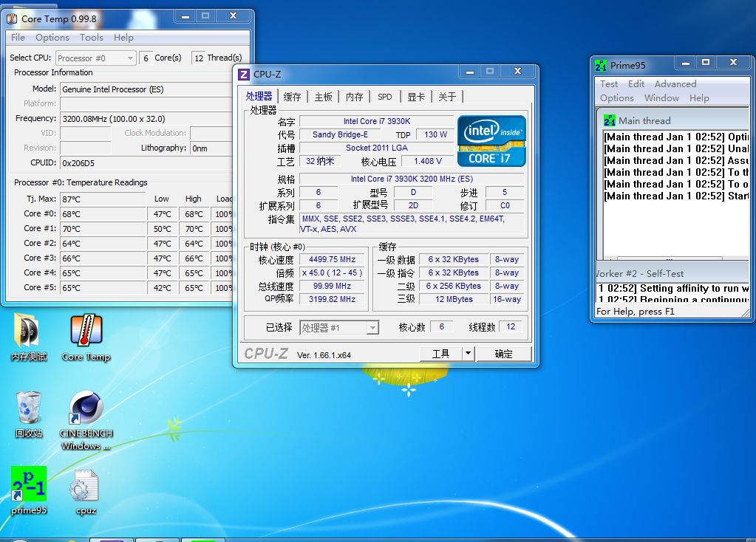Image resolution: width=756 pixels, height=542 pixels.
Task: Maximize the Prime95 window
Action: coord(705,62)
